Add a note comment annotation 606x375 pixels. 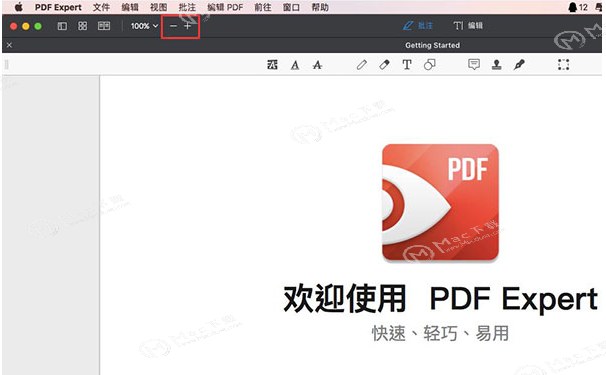pos(474,64)
